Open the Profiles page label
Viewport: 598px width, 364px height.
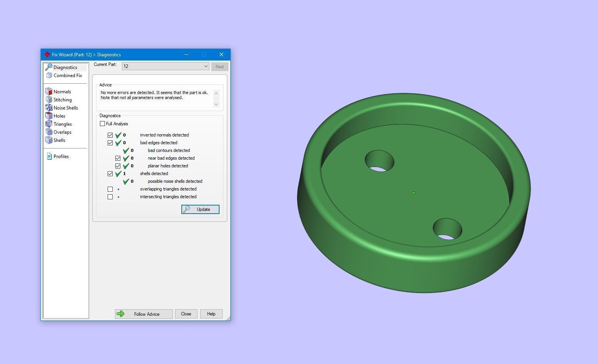click(x=61, y=157)
